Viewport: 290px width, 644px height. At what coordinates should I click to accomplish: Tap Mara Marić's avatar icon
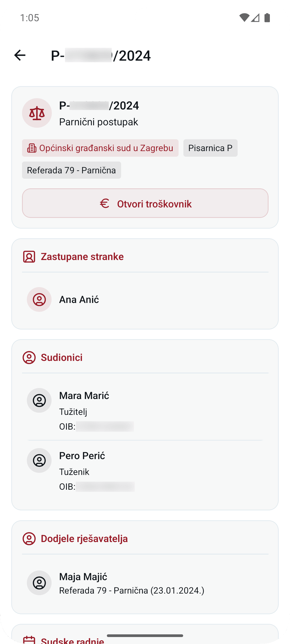click(39, 400)
